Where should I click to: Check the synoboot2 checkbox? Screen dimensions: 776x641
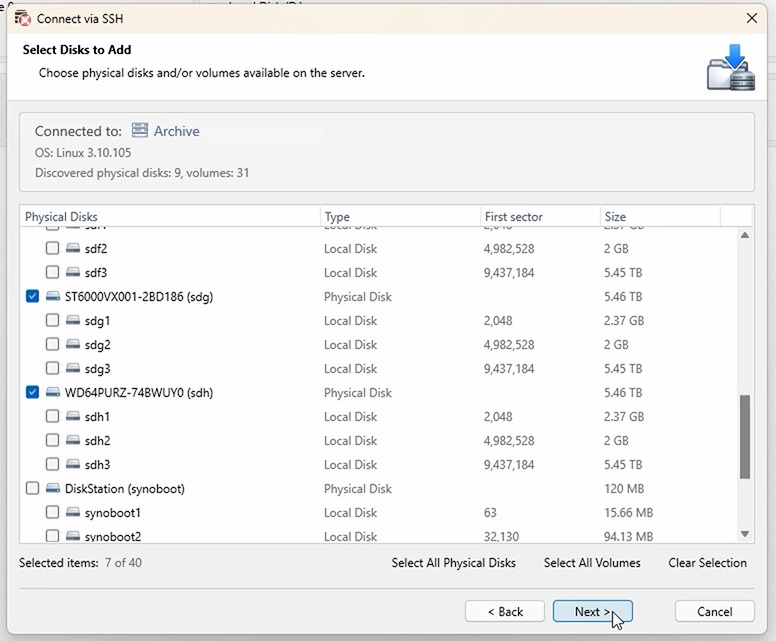[52, 536]
